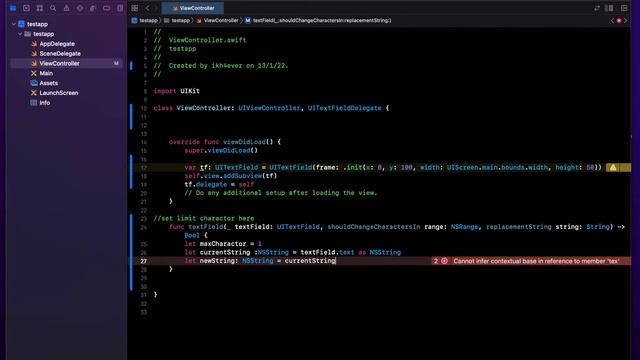
Task: Click the M modified badge on ViewController
Action: coord(116,63)
